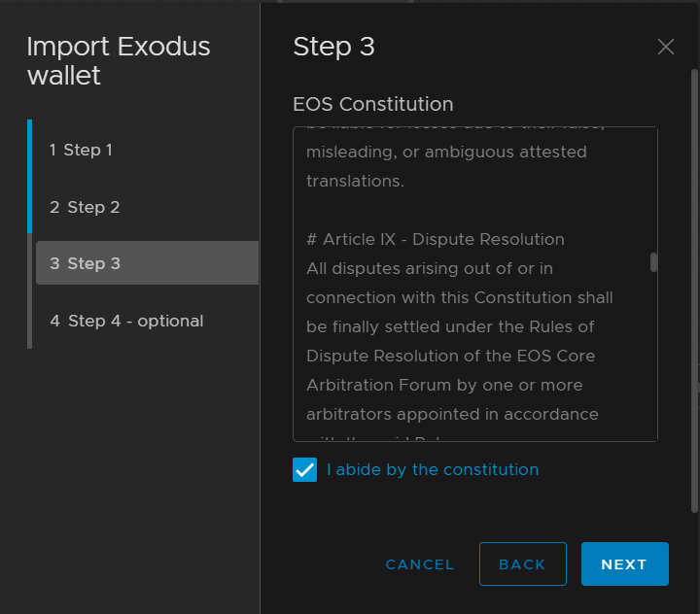The width and height of the screenshot is (700, 614).
Task: Click the 'Article IX - Dispute Resolution' heading
Action: coord(435,239)
